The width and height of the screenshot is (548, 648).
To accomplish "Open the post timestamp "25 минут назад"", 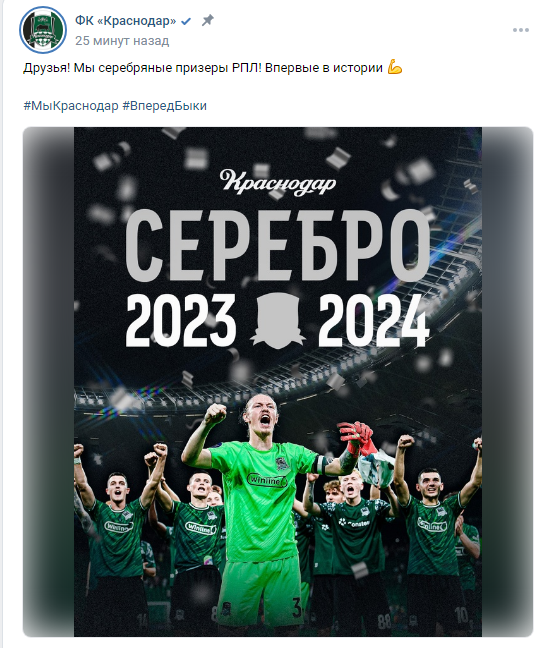I will (x=122, y=41).
